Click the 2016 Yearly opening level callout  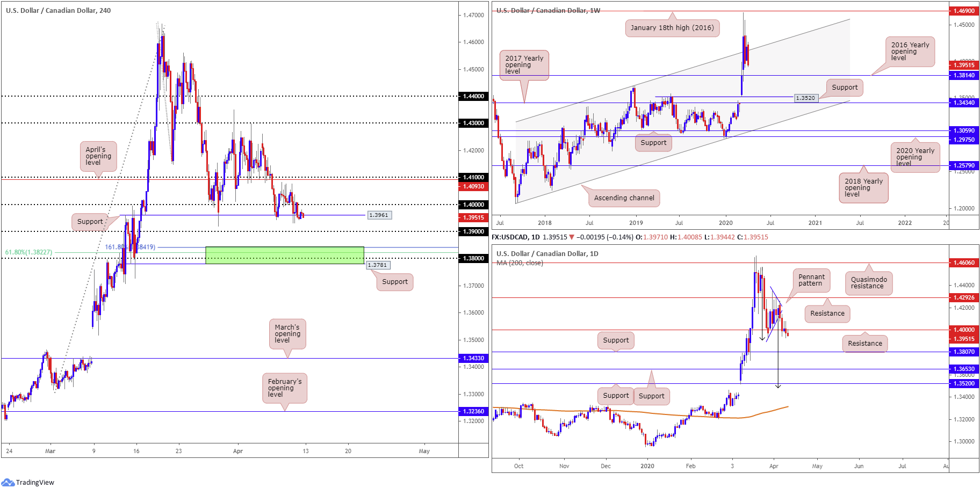pos(910,52)
